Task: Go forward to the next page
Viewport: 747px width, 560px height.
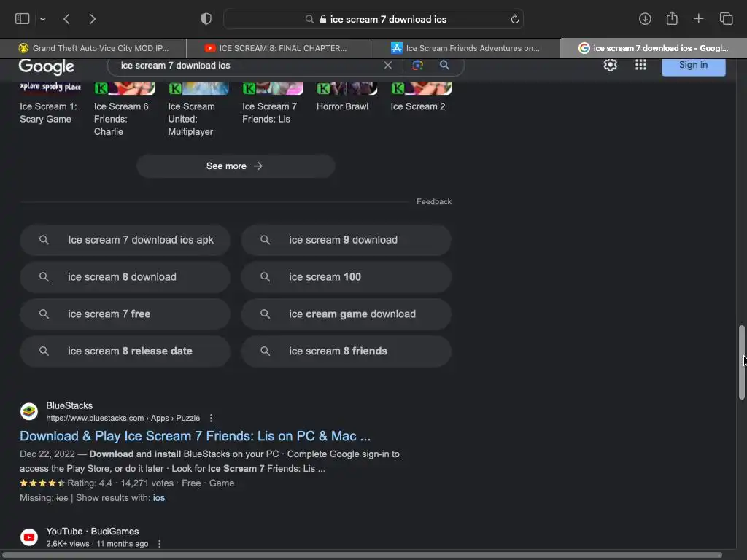Action: pyautogui.click(x=93, y=19)
